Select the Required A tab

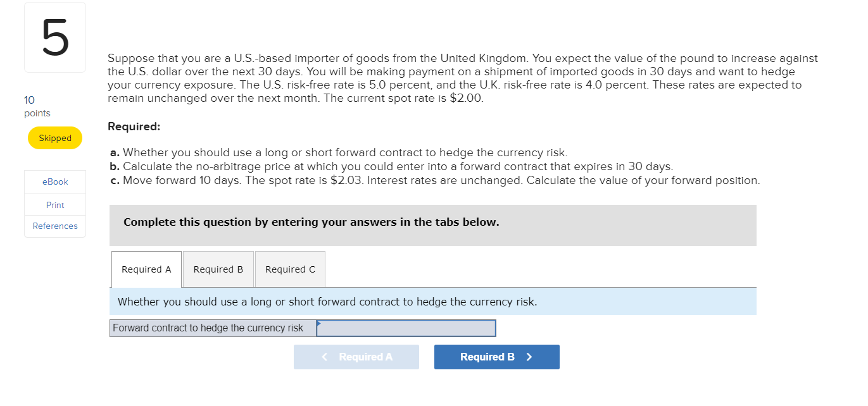(x=146, y=269)
